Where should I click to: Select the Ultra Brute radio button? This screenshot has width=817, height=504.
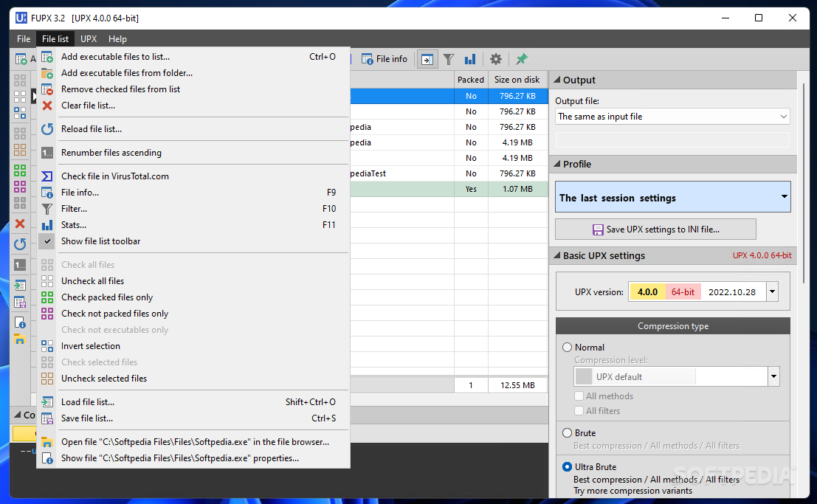point(567,467)
